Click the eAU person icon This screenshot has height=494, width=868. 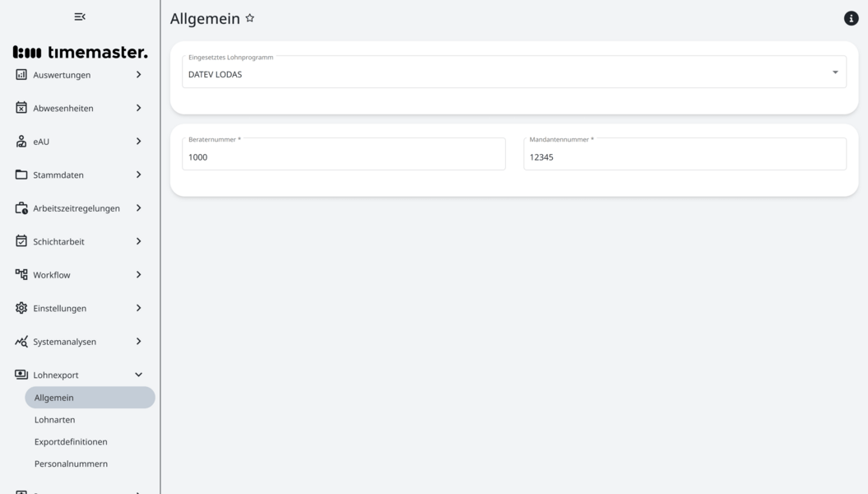click(x=21, y=142)
